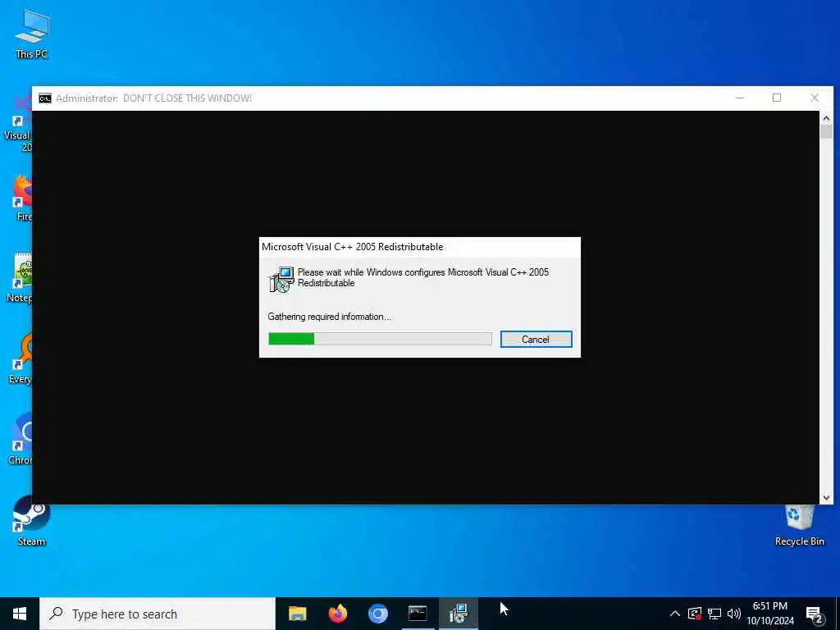The width and height of the screenshot is (840, 630).
Task: Click the "DON'T CLOSE THIS WINDOW!" title text
Action: [187, 98]
